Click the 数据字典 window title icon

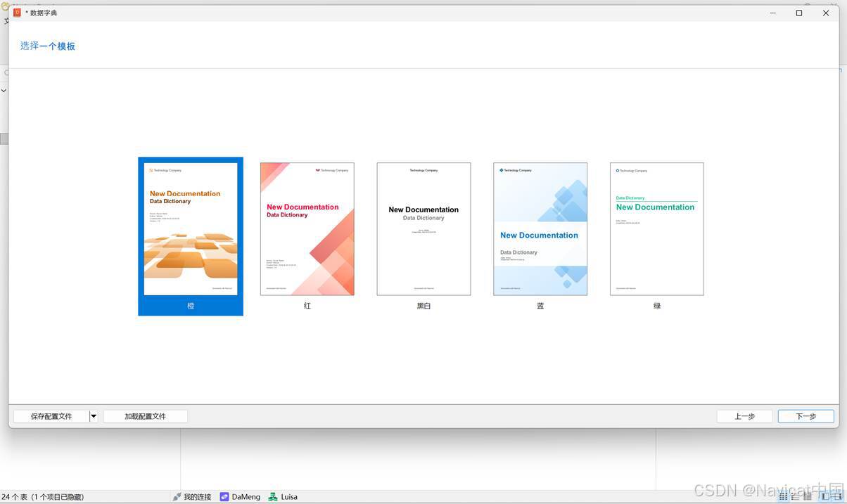point(18,13)
